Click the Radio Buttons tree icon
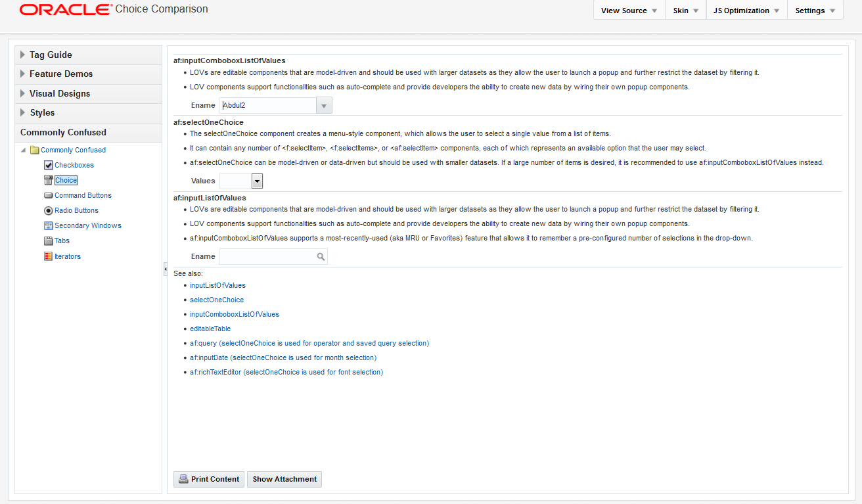This screenshot has height=504, width=862. tap(49, 211)
